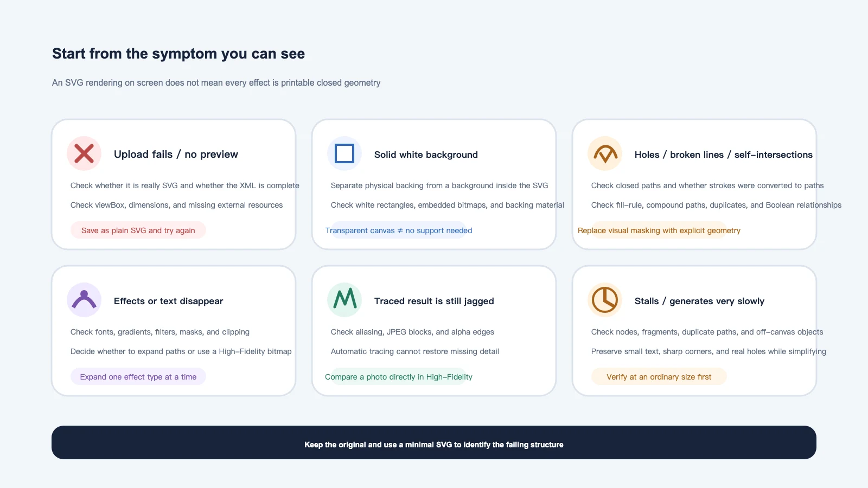The image size is (868, 488).
Task: Open 'Holes / broken lines / self-intersections' heading
Action: tap(724, 155)
